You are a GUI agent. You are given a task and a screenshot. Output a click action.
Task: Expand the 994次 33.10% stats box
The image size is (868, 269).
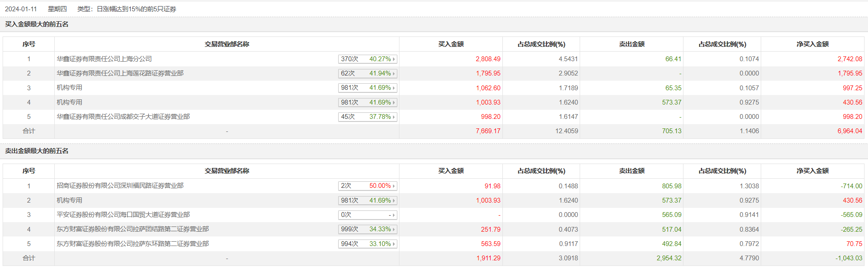[x=367, y=244]
